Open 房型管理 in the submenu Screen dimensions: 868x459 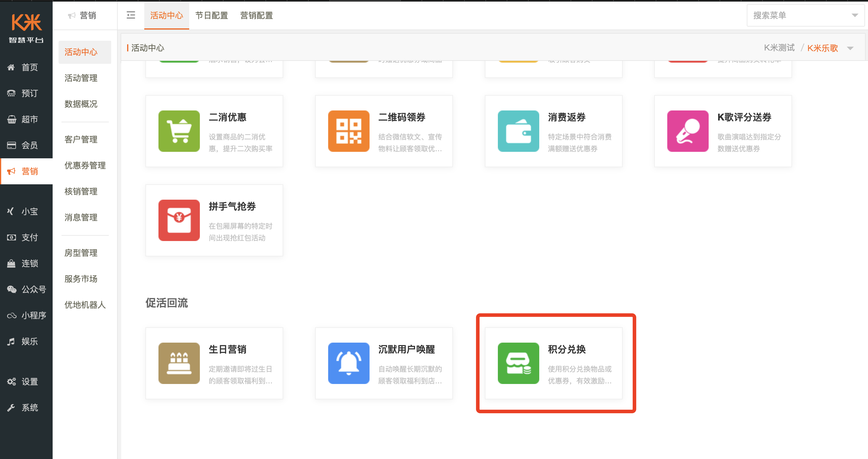click(x=81, y=253)
